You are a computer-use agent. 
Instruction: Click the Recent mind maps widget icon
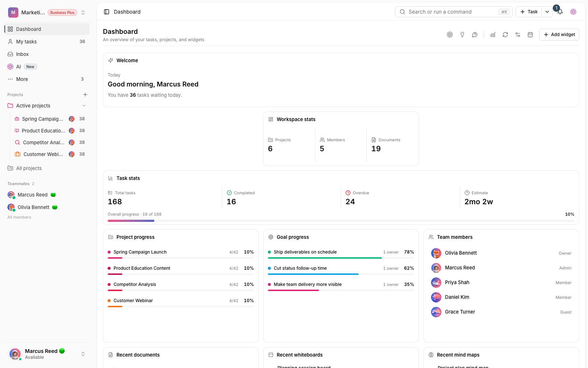point(431,355)
